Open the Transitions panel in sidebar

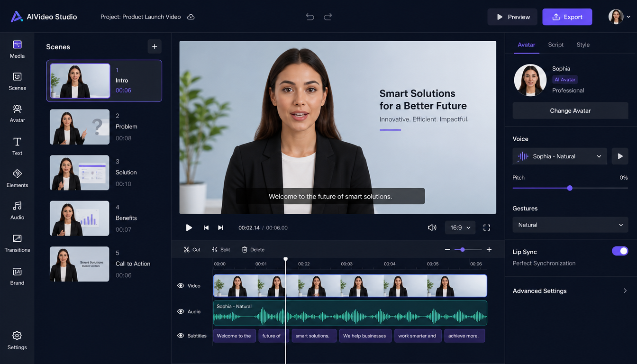coord(17,243)
